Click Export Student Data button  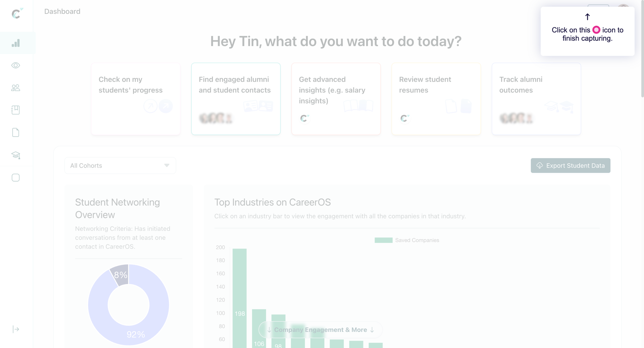570,166
